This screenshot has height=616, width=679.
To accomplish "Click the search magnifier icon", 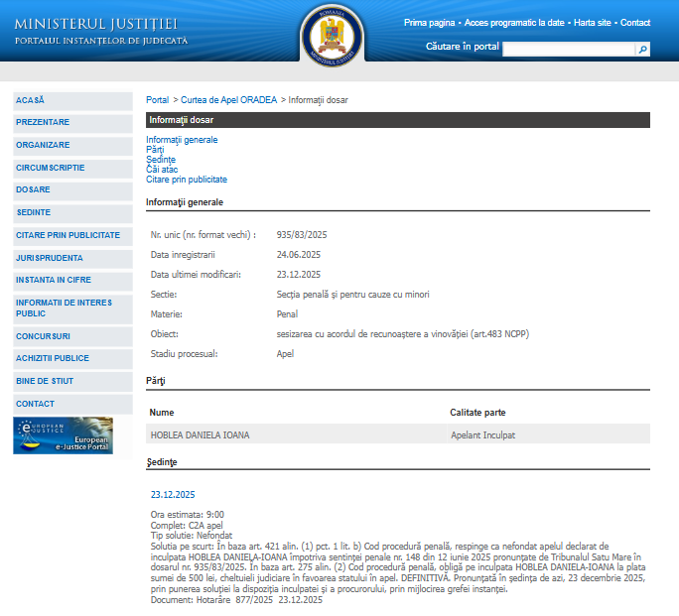I will (643, 49).
